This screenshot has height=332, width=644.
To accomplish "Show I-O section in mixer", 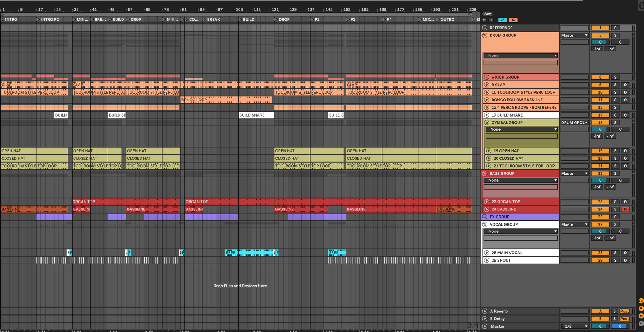I will (641, 301).
